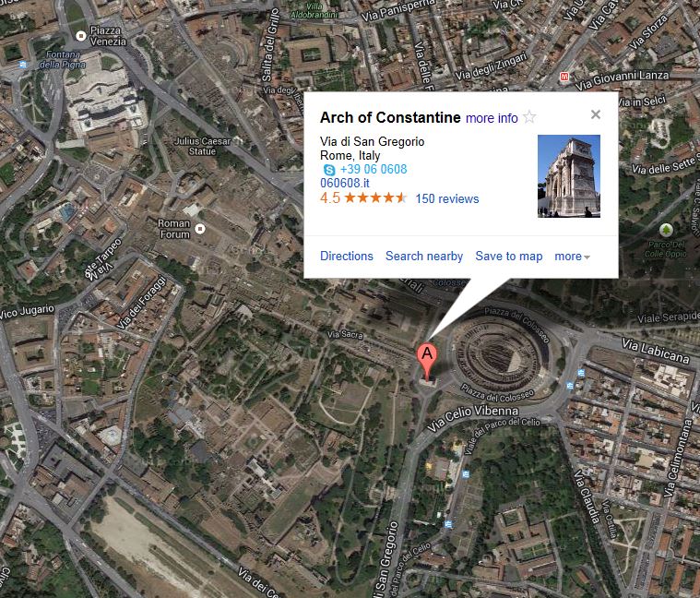700x598 pixels.
Task: Click the Directions link
Action: coord(347,256)
